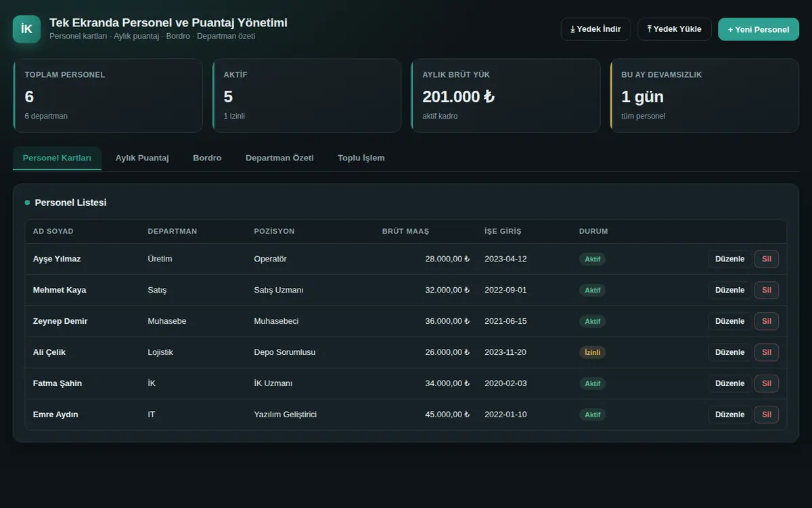Viewport: 812px width, 508px height.
Task: Open the Aylık Puantaj tab
Action: (x=142, y=158)
